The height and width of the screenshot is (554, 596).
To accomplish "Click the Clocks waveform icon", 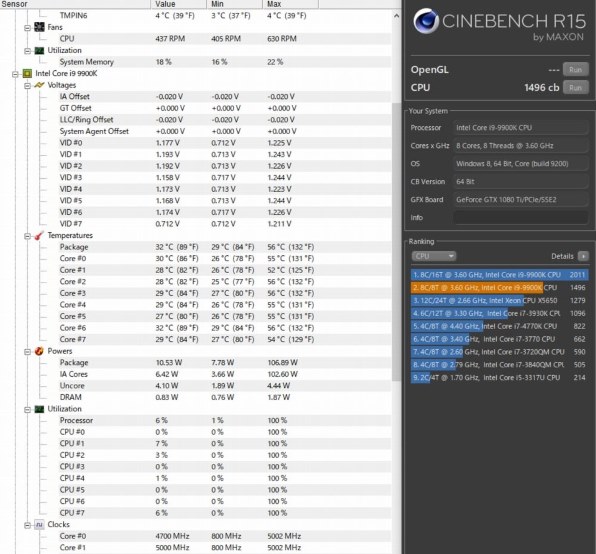I will pos(39,524).
